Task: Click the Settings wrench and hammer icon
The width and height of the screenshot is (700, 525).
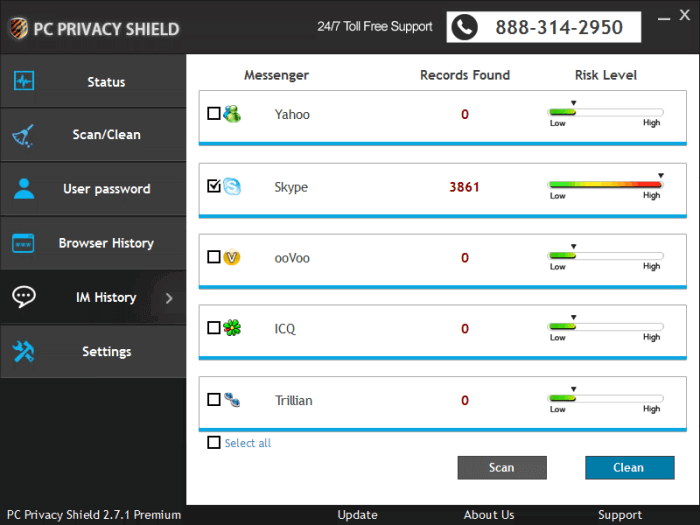Action: (x=23, y=351)
